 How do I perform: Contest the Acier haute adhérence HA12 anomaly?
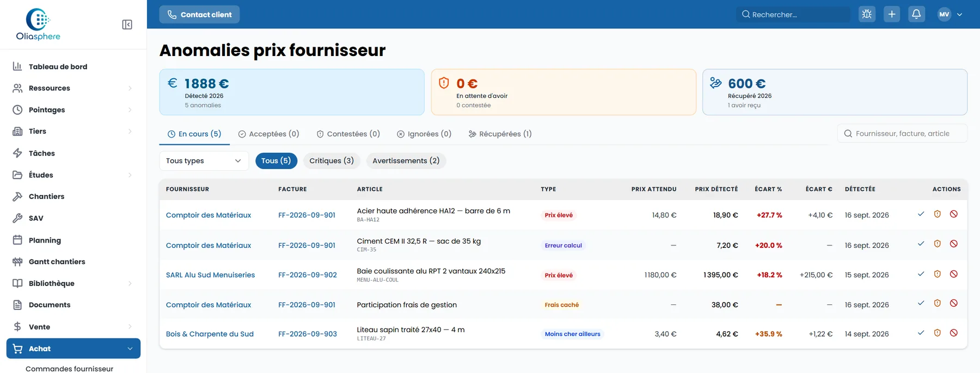point(938,214)
